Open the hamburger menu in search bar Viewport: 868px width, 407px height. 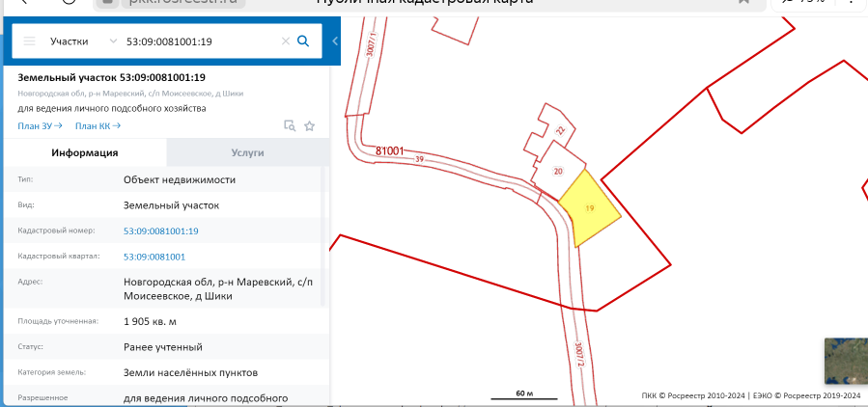[x=29, y=41]
